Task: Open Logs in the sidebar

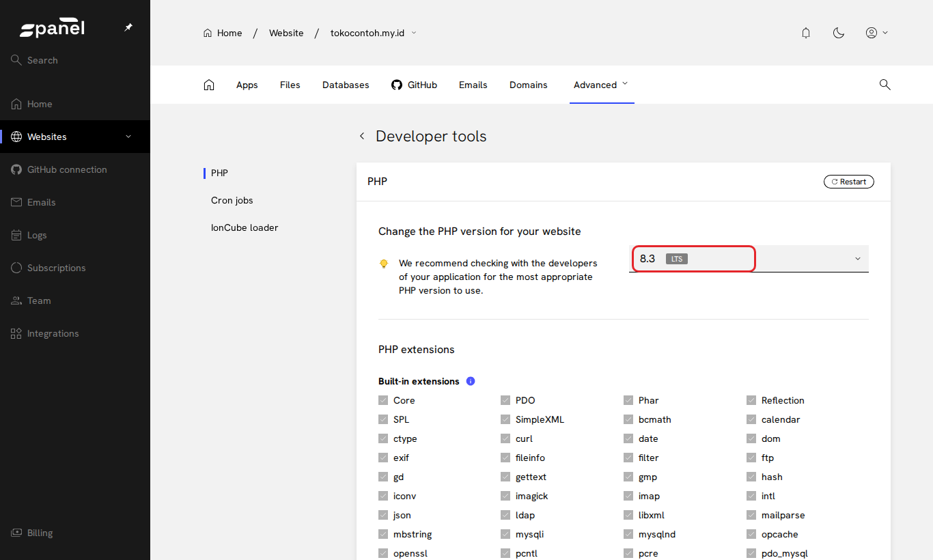Action: click(x=75, y=235)
